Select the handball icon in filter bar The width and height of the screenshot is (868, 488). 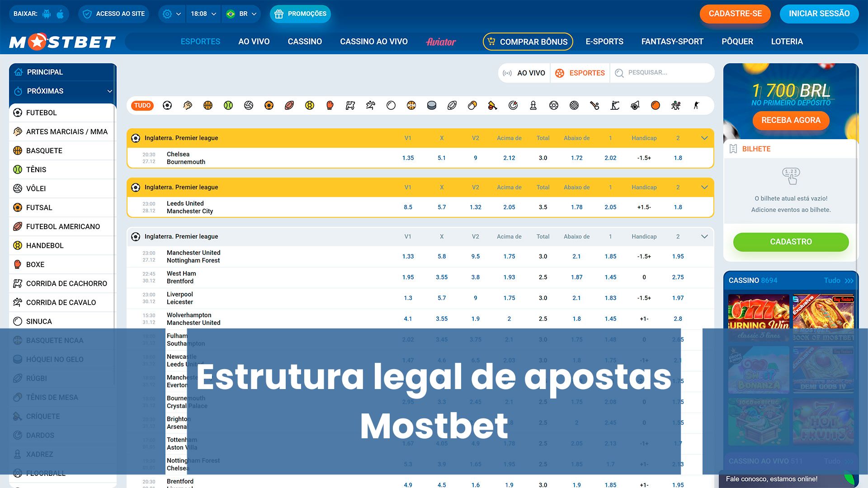coord(310,105)
